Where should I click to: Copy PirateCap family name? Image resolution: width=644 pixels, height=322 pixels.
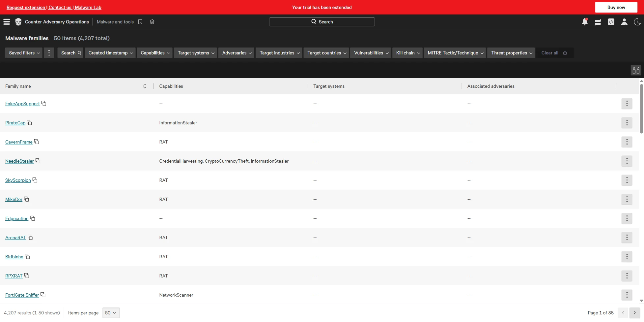tap(29, 123)
